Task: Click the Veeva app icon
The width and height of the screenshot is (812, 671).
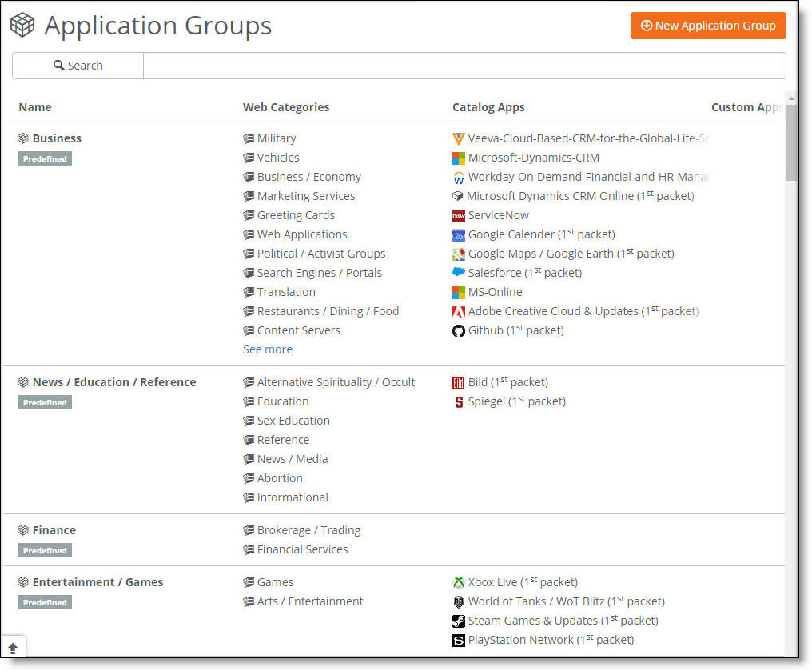Action: (458, 139)
